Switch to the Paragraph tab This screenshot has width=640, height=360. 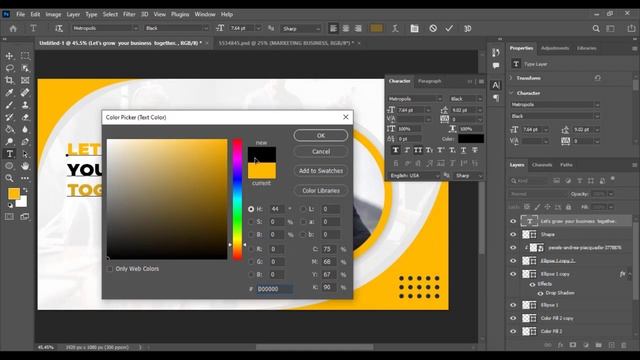tap(429, 81)
